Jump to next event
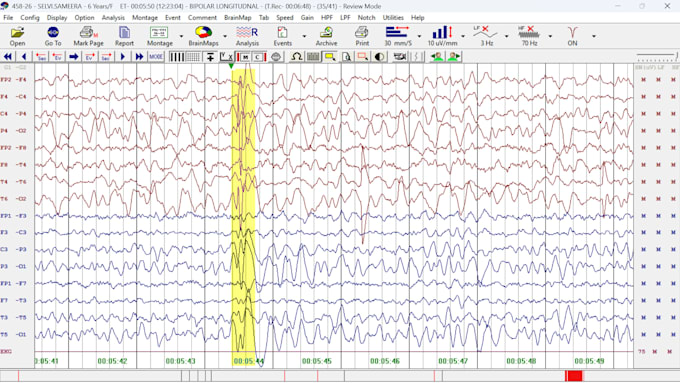 90,57
